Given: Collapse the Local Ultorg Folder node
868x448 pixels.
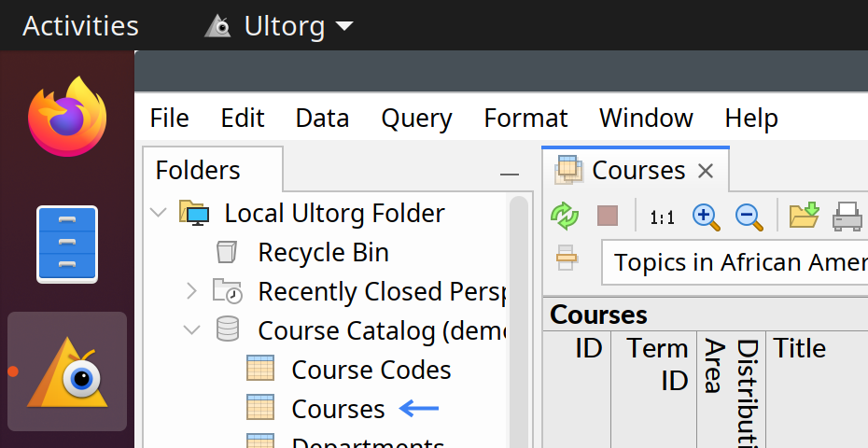Looking at the screenshot, I should (158, 213).
